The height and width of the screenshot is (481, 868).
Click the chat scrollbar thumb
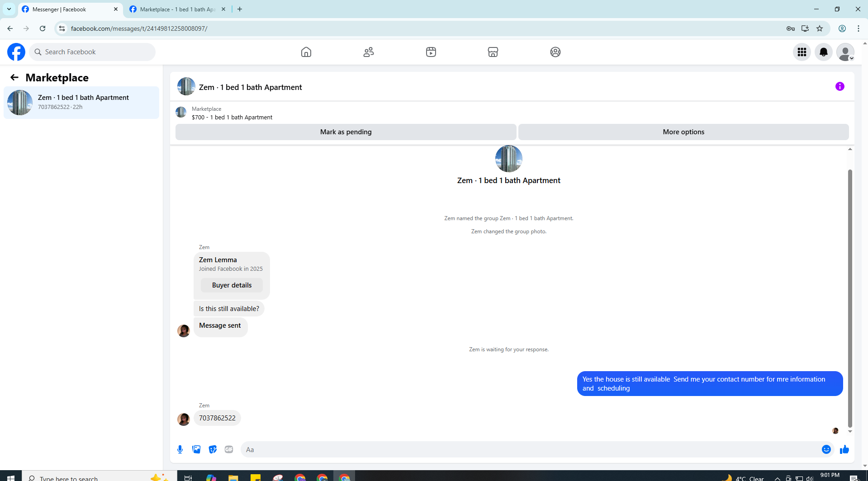point(850,298)
